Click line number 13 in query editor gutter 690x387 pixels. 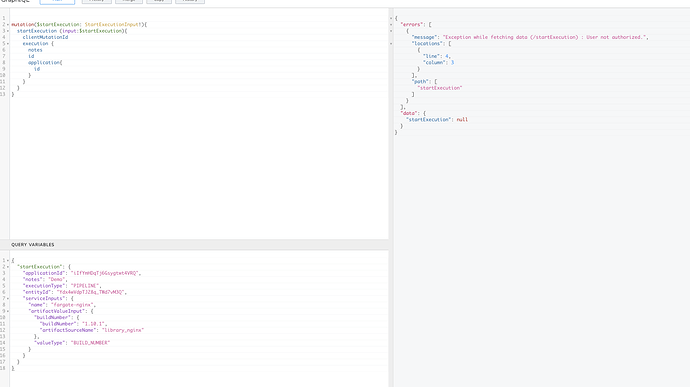[3, 94]
